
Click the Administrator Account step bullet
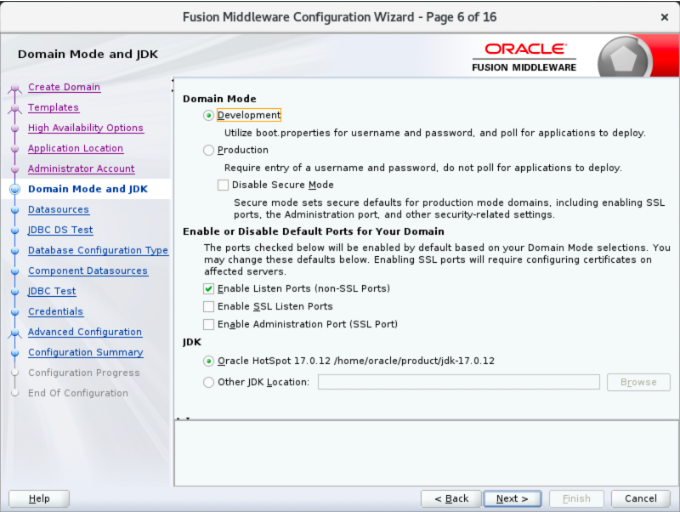pos(15,169)
